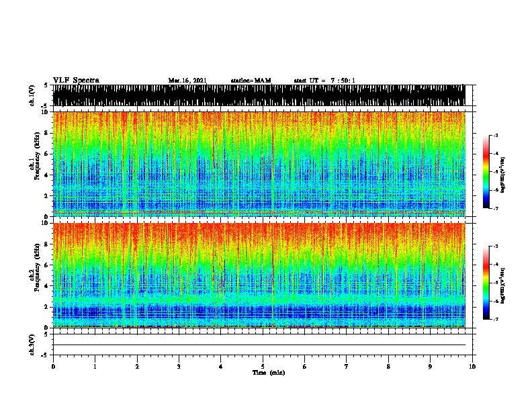Image resolution: width=532 pixels, height=411 pixels.
Task: Click the "-7" label on ch.1 color bar
Action: [x=495, y=208]
